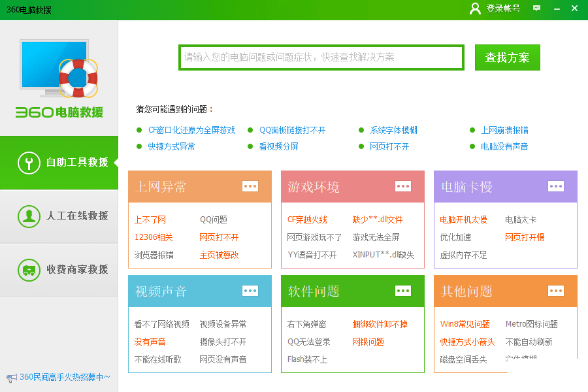The height and width of the screenshot is (392, 588).
Task: Open the 电脑没有声音 suggestion
Action: (504, 146)
